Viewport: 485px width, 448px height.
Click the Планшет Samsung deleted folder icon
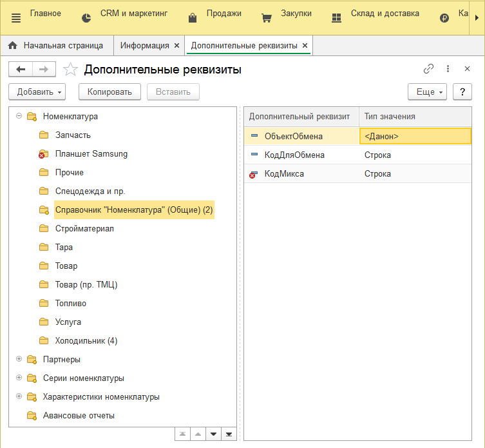pyautogui.click(x=43, y=154)
